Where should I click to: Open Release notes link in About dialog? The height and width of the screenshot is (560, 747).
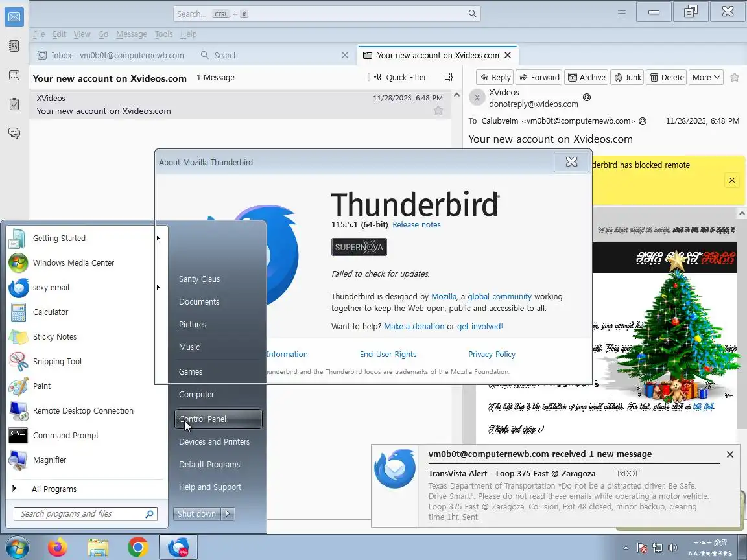tap(416, 225)
